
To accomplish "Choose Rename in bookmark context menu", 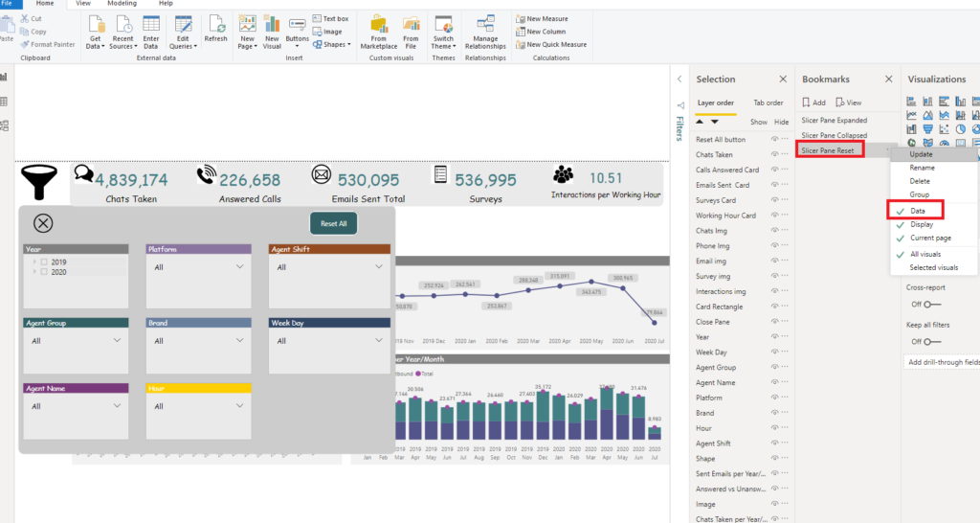I will [934, 168].
